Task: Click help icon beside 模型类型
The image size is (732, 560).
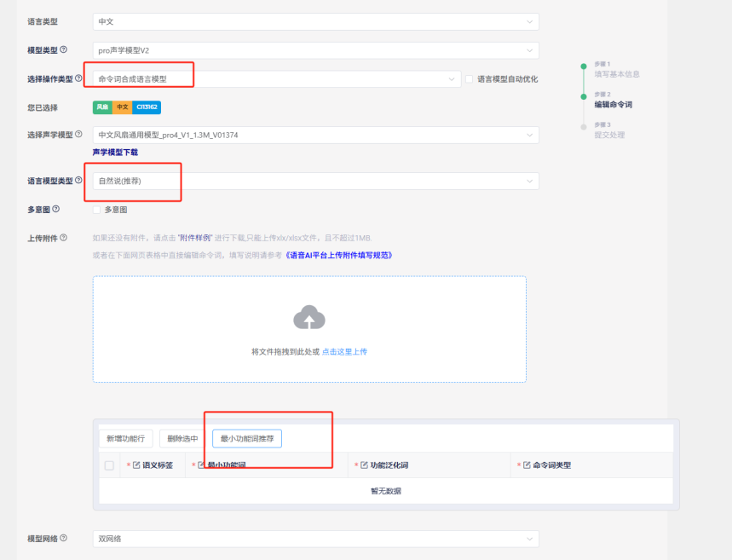Action: pos(64,50)
